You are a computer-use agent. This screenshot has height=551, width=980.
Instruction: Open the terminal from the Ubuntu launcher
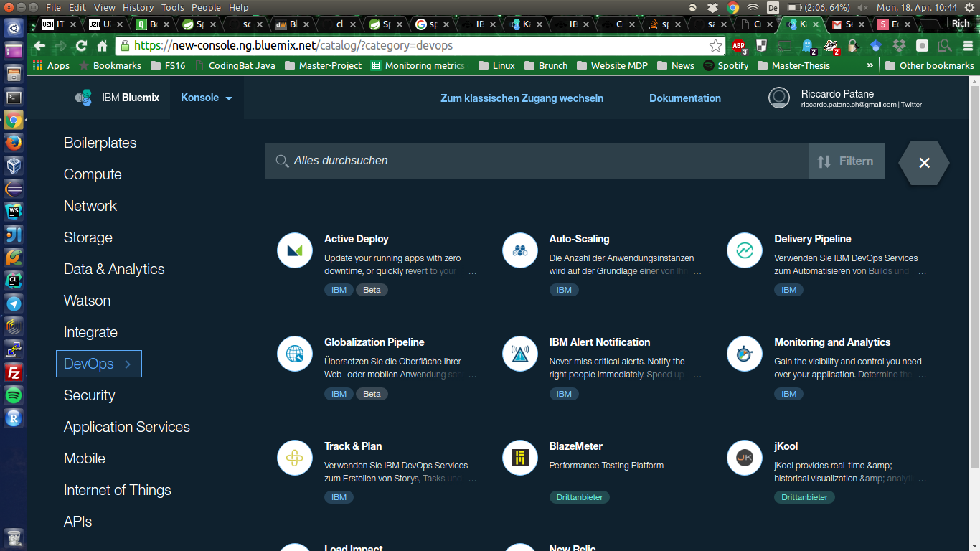tap(14, 97)
